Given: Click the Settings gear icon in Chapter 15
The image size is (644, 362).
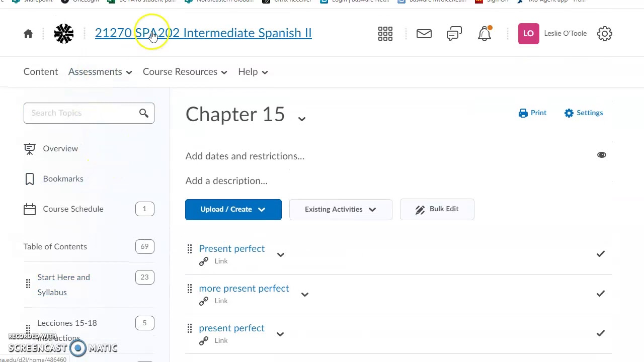Looking at the screenshot, I should tap(569, 113).
